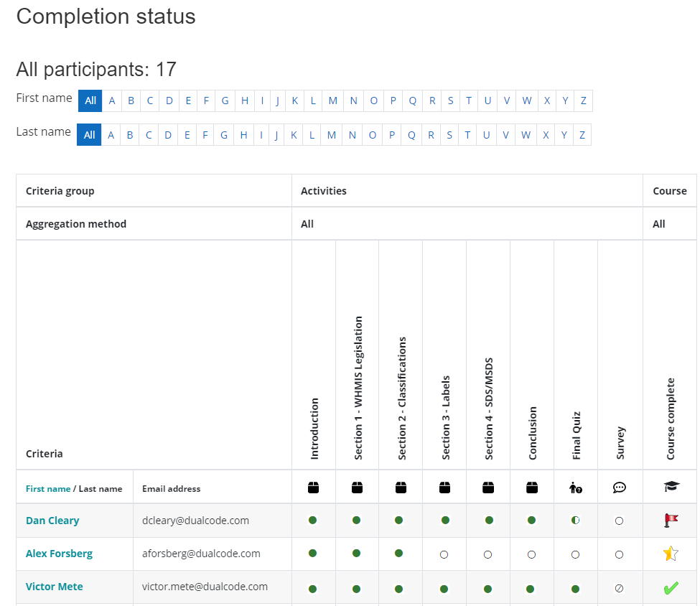This screenshot has height=606, width=700.
Task: Sort participants by Last name header
Action: (101, 488)
